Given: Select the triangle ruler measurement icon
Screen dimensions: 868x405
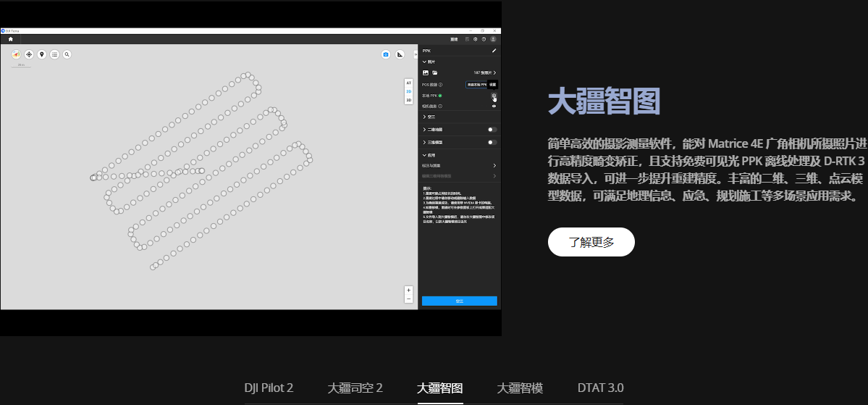Looking at the screenshot, I should pyautogui.click(x=400, y=54).
